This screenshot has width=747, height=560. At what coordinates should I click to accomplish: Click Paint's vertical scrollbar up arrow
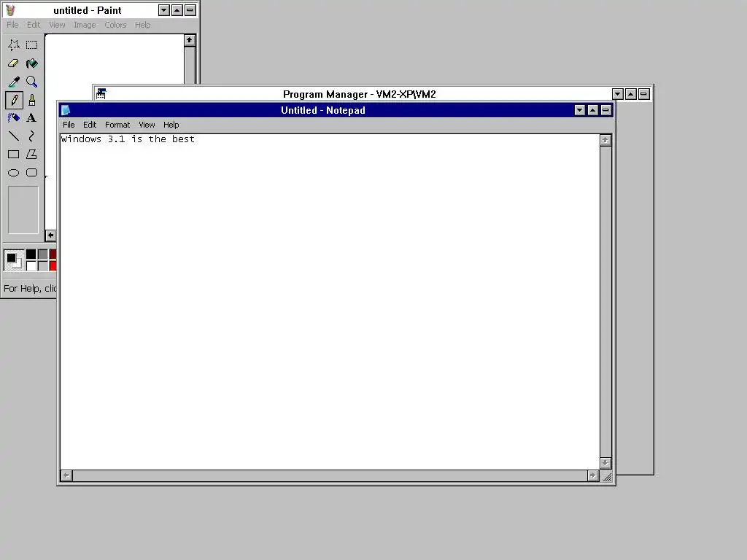point(190,41)
